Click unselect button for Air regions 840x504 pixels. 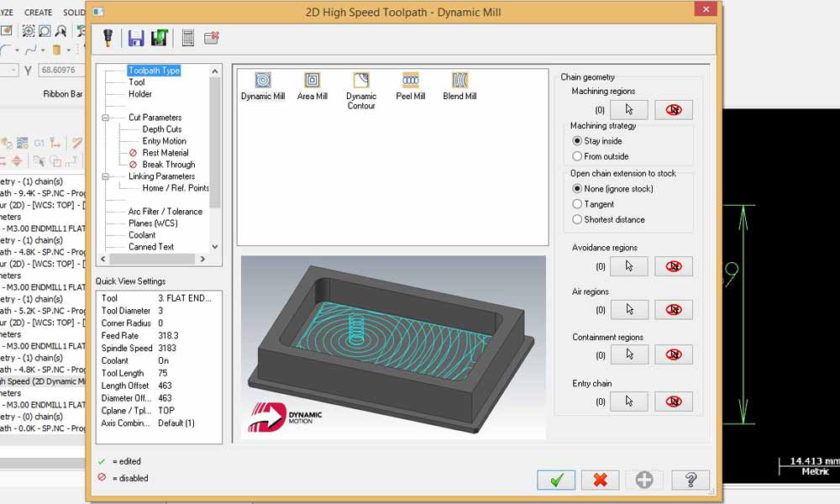click(x=674, y=310)
